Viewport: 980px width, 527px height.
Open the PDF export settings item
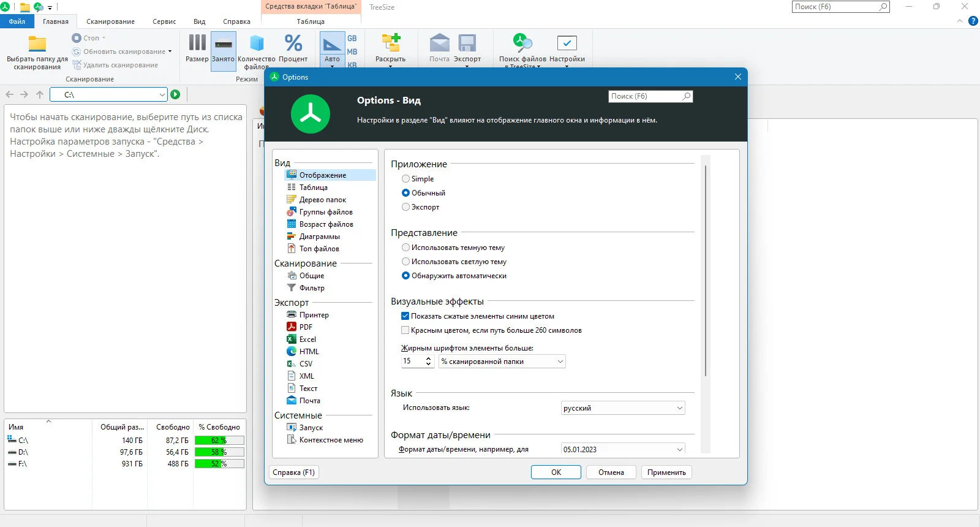point(306,327)
